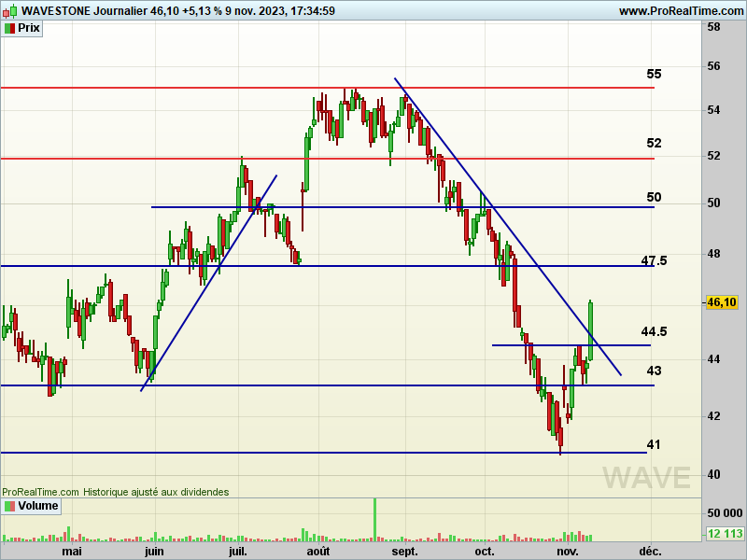Open the www.ProRealTime.com link at top right
The height and width of the screenshot is (560, 747).
(680, 10)
